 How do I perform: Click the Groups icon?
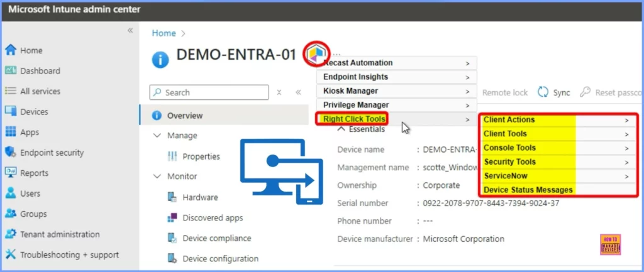[10, 214]
